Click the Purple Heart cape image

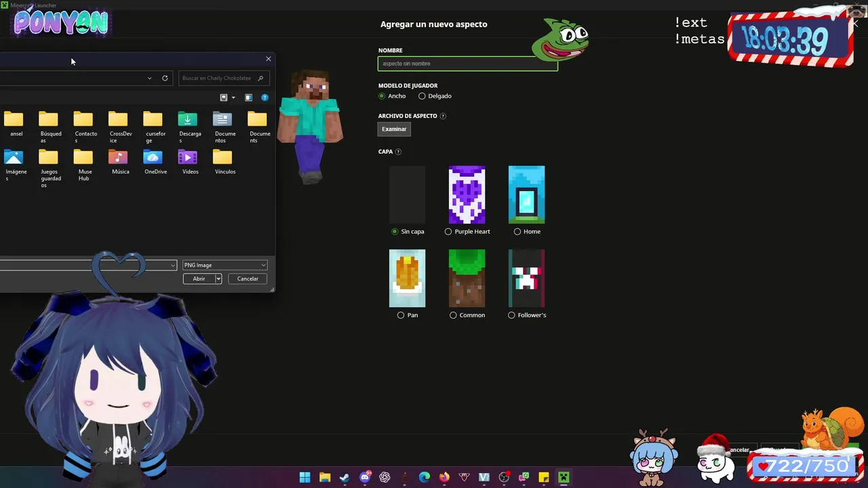467,195
